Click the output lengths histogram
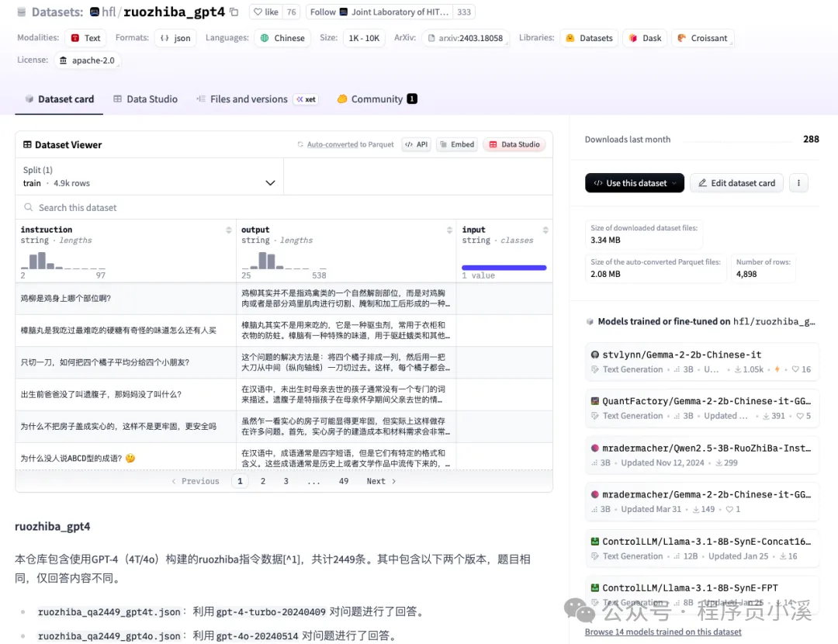Viewport: 838px width, 644px height. point(284,260)
